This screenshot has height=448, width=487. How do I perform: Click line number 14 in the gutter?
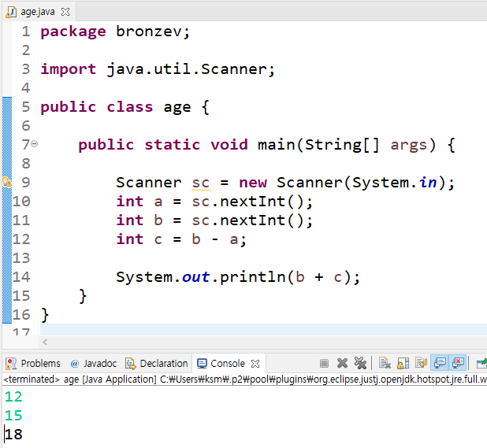21,276
